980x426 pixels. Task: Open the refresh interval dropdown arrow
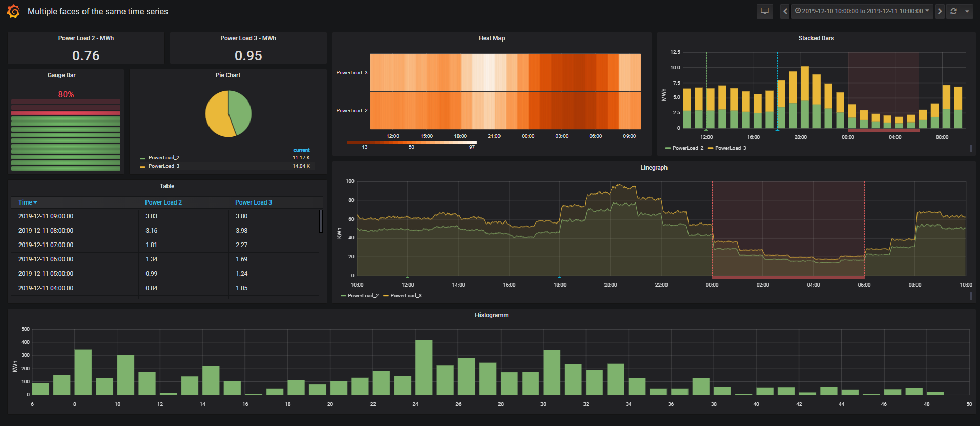(967, 11)
